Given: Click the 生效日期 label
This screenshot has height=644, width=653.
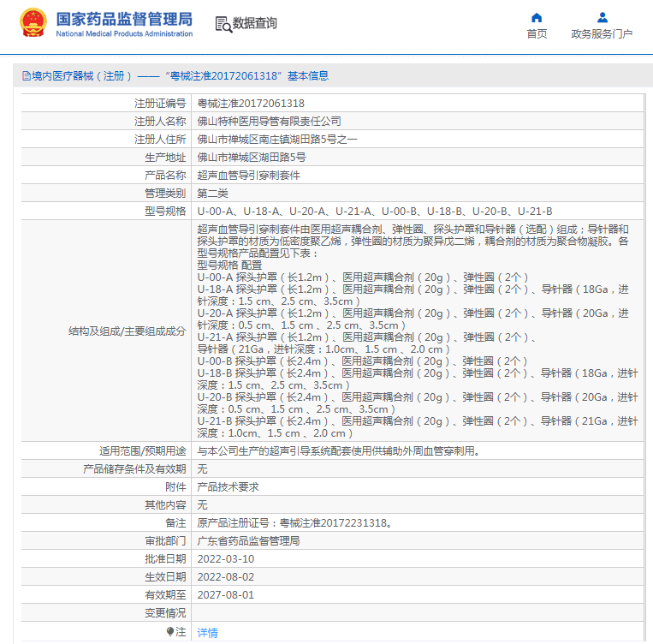Looking at the screenshot, I should pyautogui.click(x=165, y=577).
